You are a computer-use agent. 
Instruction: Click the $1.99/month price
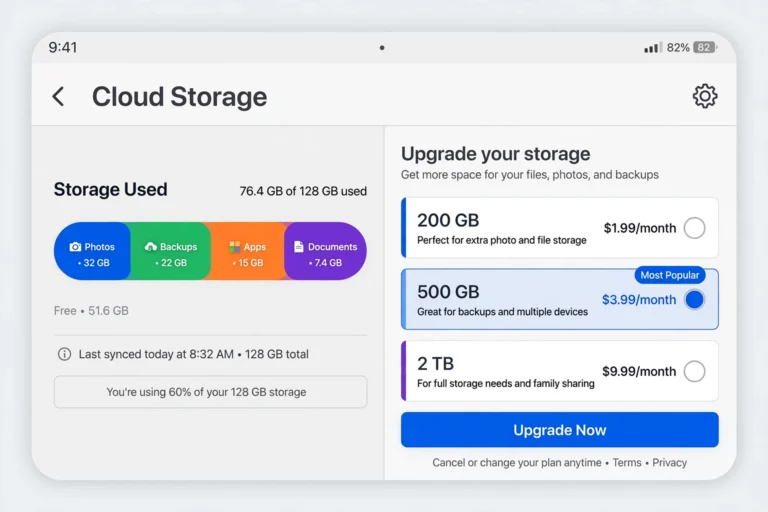[x=640, y=228]
